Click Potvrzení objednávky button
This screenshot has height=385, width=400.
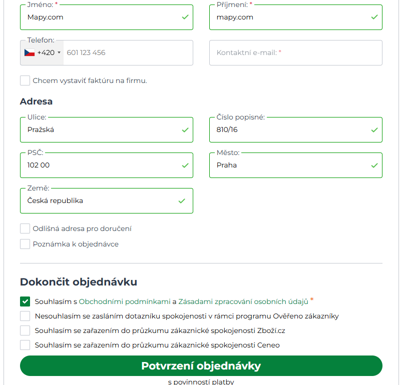click(x=201, y=366)
